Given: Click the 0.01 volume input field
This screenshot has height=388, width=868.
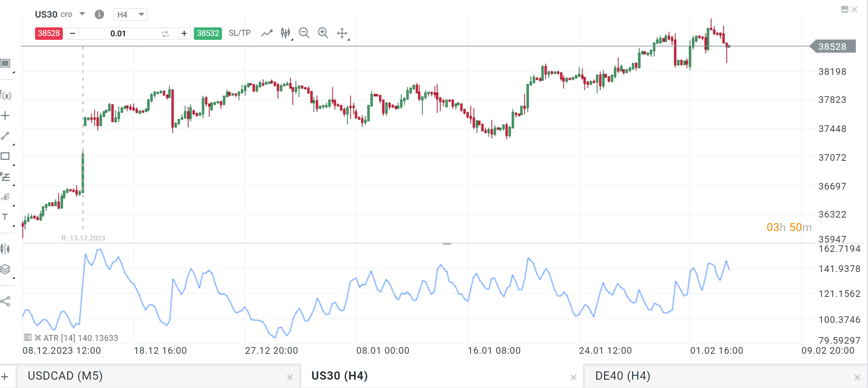Looking at the screenshot, I should 118,34.
